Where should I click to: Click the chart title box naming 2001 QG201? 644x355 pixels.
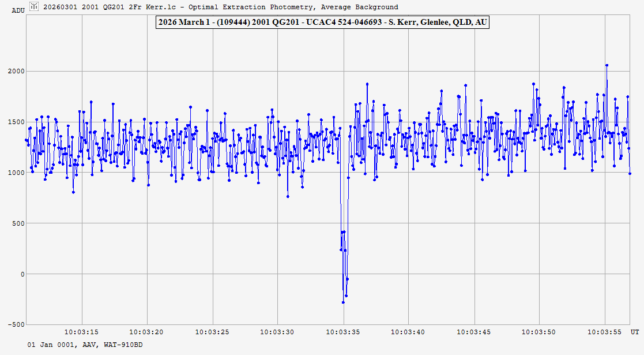point(322,22)
